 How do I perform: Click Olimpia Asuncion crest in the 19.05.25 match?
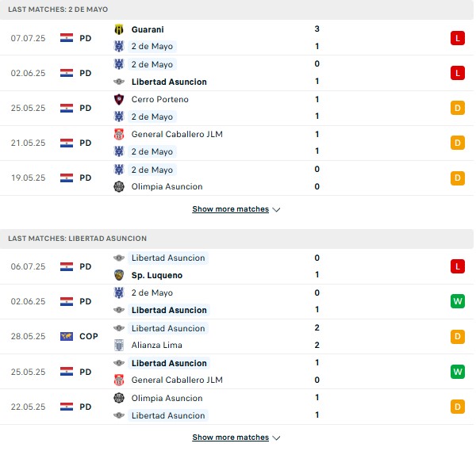(x=119, y=186)
